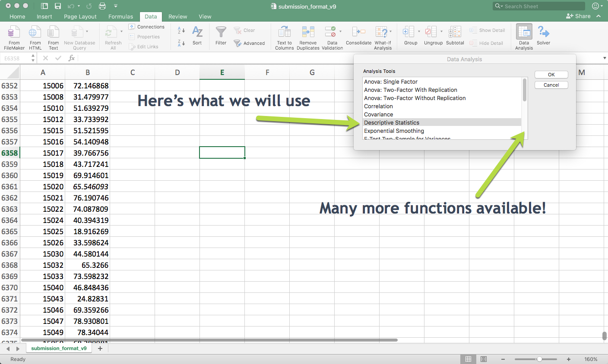Viewport: 608px width, 364px height.
Task: Select Correlation from the Analysis Tools list
Action: coord(378,106)
